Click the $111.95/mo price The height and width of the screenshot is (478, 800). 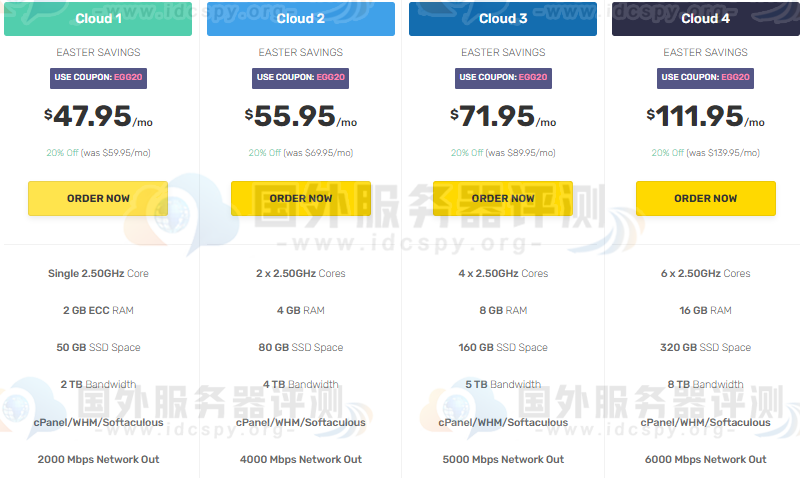coord(706,116)
